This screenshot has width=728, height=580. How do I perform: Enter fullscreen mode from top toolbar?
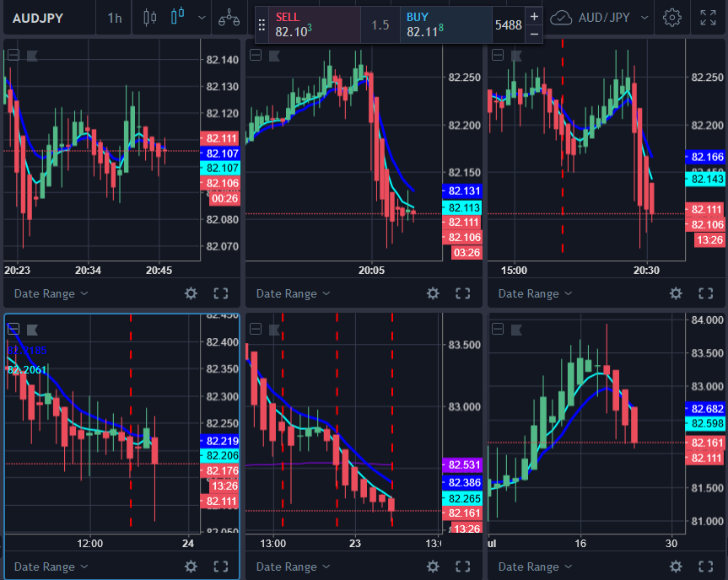coord(709,17)
